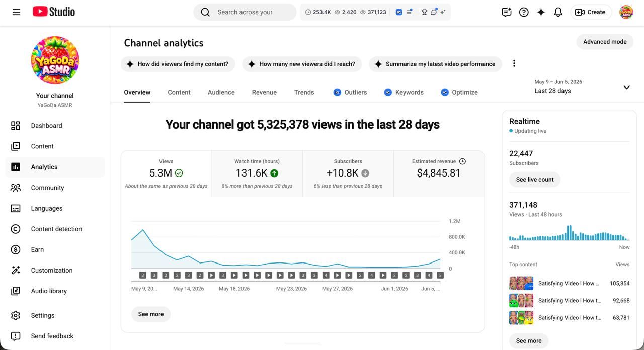Click the green up-arrow watch time indicator

click(274, 173)
